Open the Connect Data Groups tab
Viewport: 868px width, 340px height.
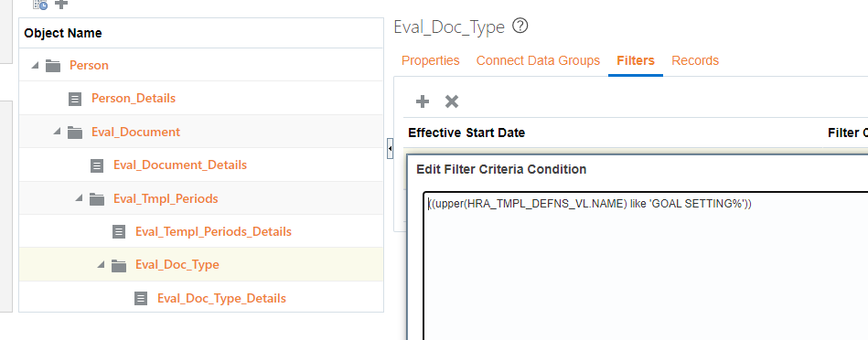(x=538, y=60)
